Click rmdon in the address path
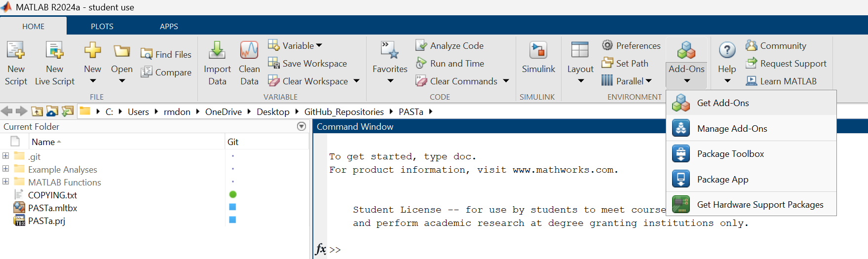Image resolution: width=868 pixels, height=259 pixels. tap(177, 112)
